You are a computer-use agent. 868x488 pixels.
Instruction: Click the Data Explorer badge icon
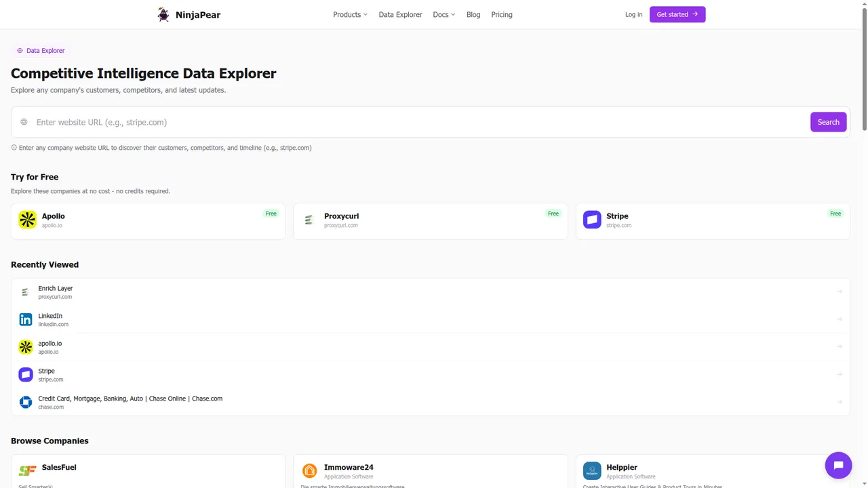pos(20,51)
